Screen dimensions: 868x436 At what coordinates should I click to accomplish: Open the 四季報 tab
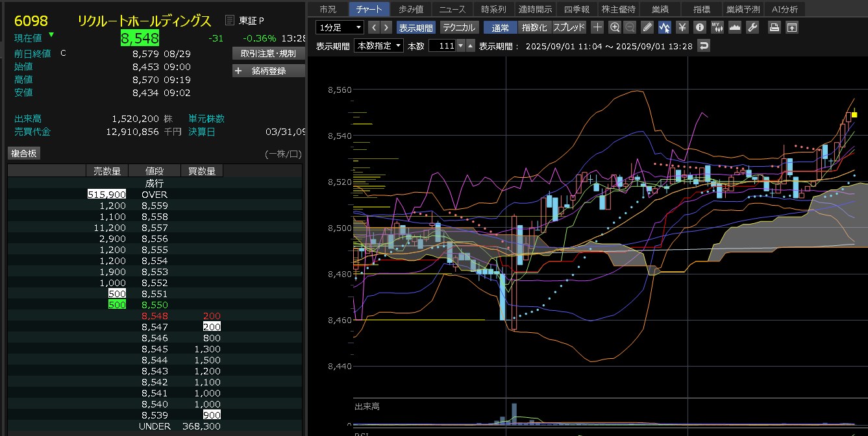tap(577, 9)
